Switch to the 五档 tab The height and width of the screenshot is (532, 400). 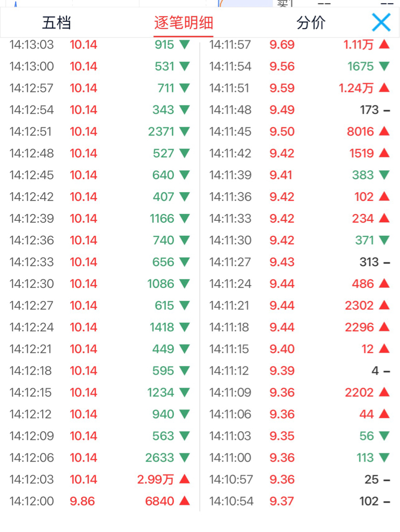pyautogui.click(x=56, y=23)
